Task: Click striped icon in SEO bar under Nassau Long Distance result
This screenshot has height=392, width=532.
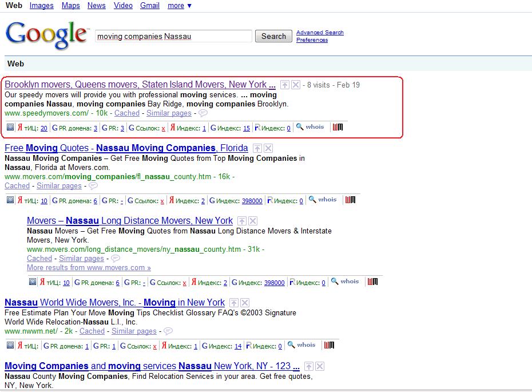Action: click(372, 282)
